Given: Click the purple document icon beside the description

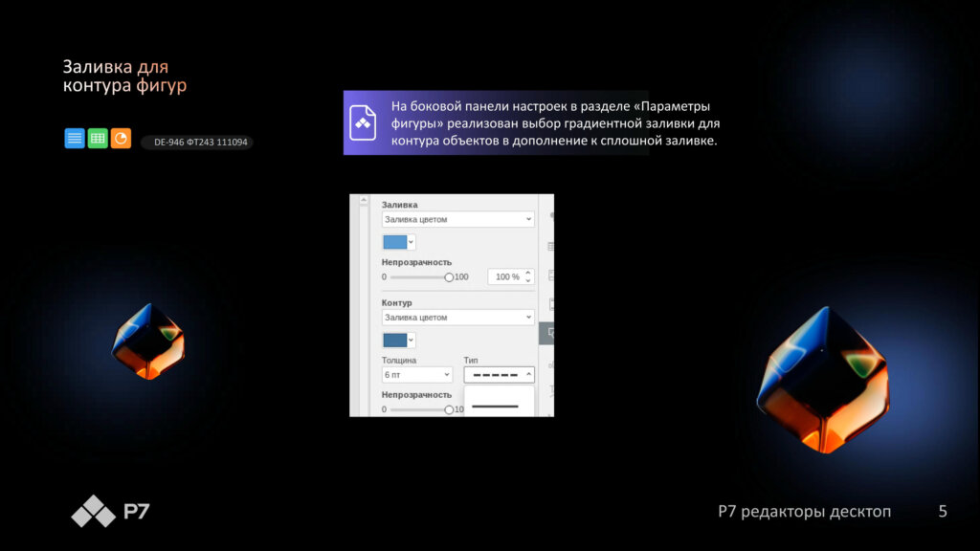Looking at the screenshot, I should click(x=363, y=122).
